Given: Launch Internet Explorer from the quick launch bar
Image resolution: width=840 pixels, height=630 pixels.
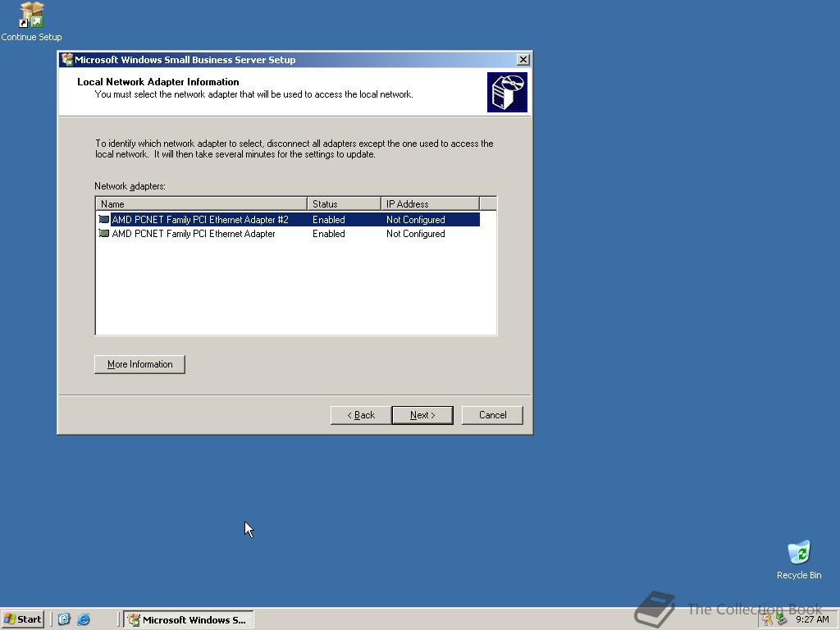Looking at the screenshot, I should [84, 619].
